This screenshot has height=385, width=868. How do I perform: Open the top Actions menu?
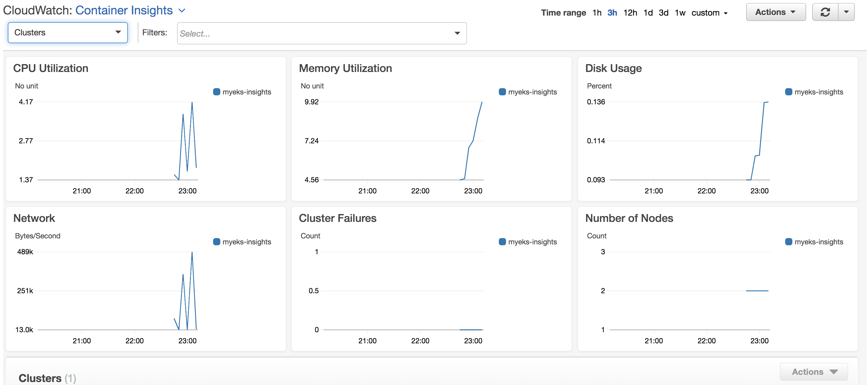[x=776, y=12]
